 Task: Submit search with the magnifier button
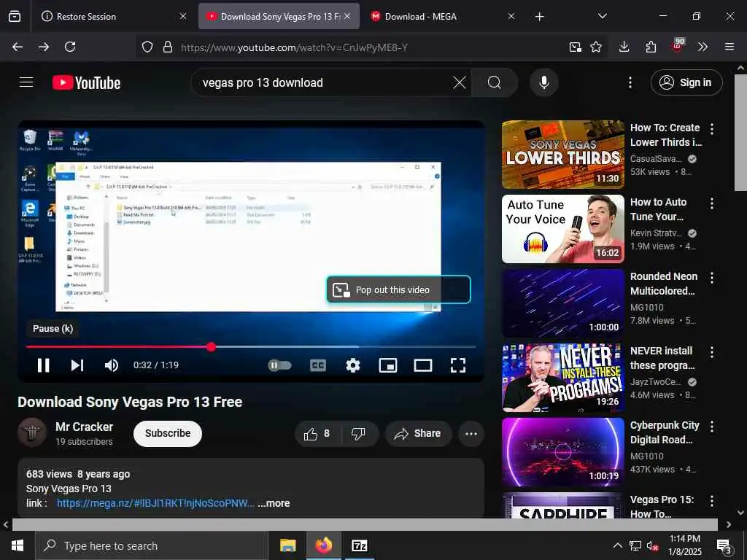click(x=495, y=82)
